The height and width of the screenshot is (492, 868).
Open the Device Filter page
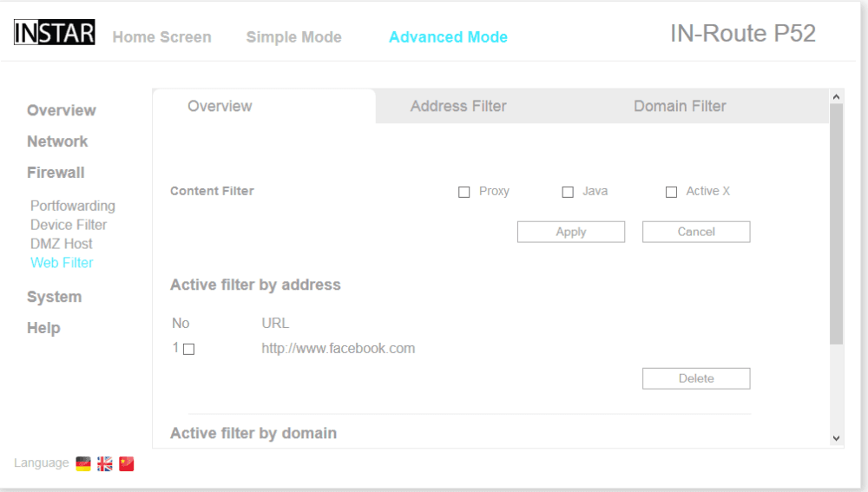click(69, 225)
